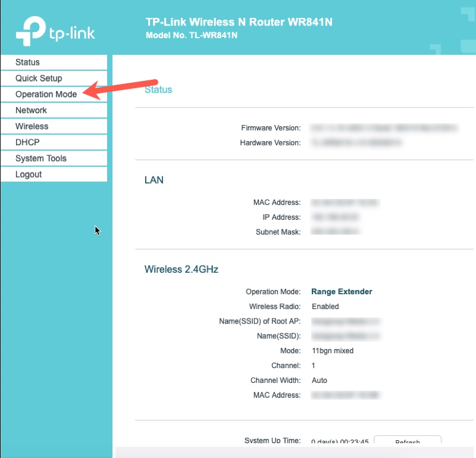Click the Status page heading
476x458 pixels.
point(158,90)
